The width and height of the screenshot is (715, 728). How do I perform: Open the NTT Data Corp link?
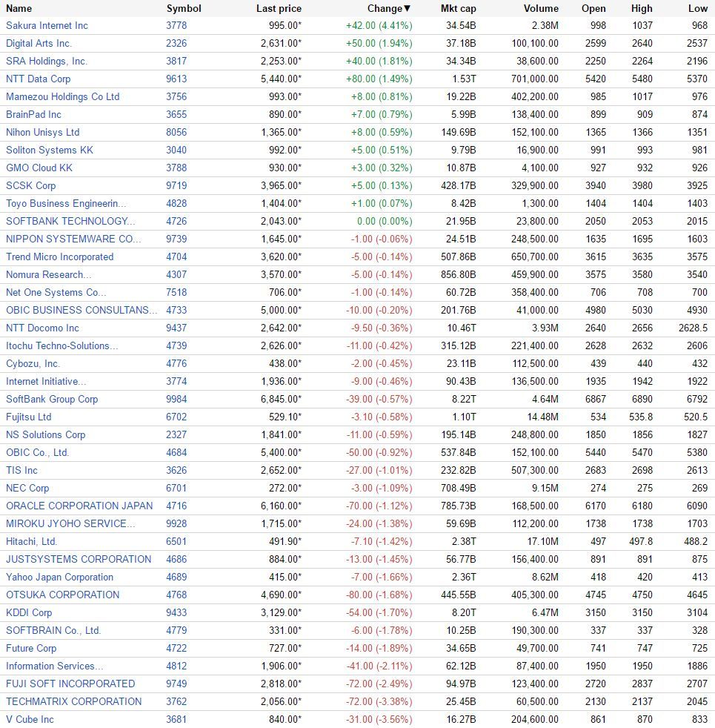pyautogui.click(x=38, y=79)
